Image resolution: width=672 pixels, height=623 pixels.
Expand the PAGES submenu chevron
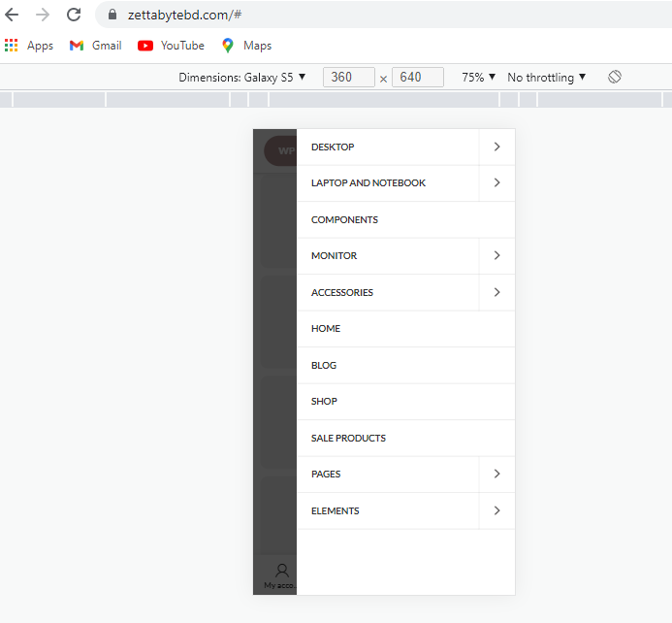[x=497, y=474]
